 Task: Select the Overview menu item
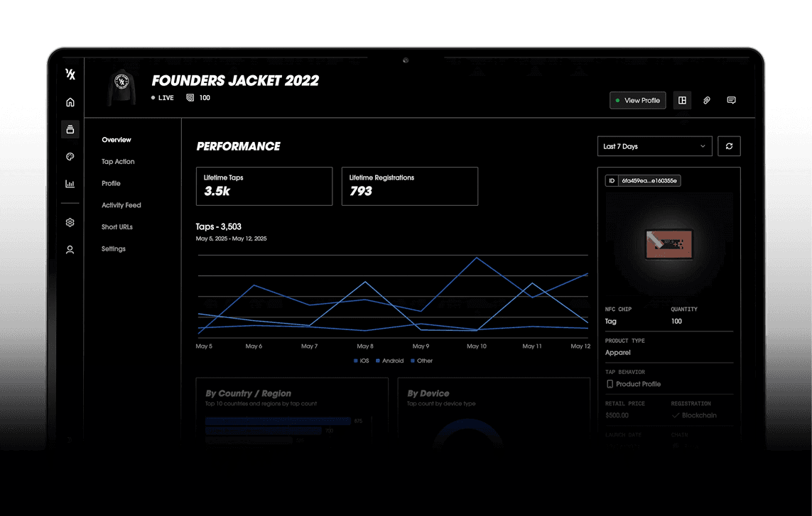(117, 140)
